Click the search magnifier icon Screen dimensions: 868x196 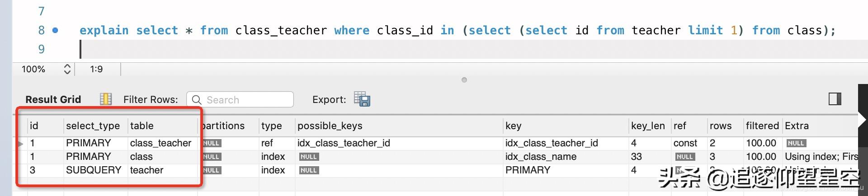pos(197,100)
